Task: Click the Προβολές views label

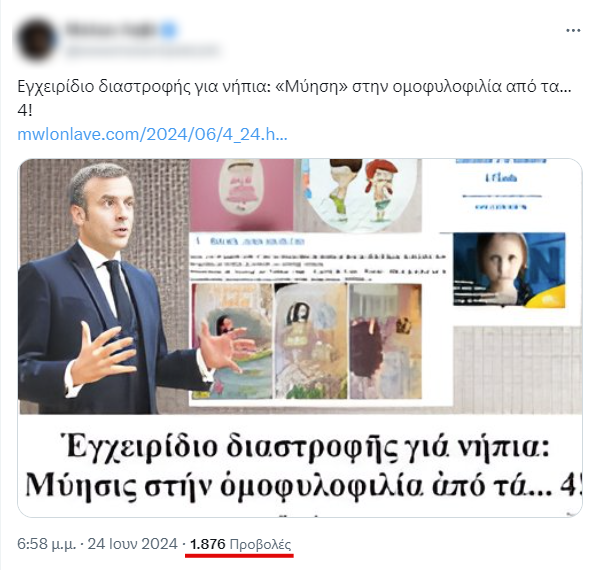Action: [x=260, y=545]
